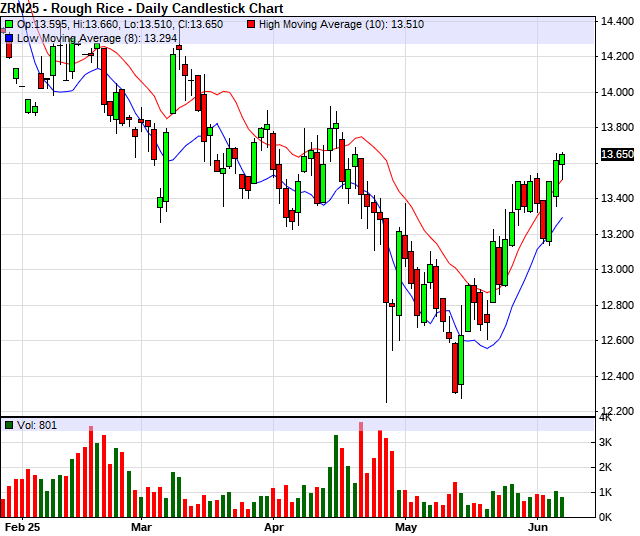Click the Apr date axis label
This screenshot has height=536, width=640.
click(x=272, y=525)
